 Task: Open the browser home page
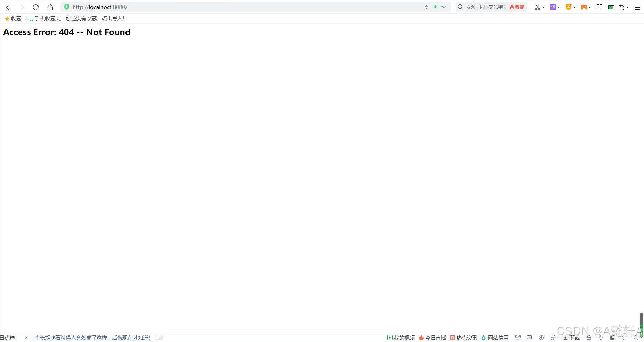click(50, 7)
